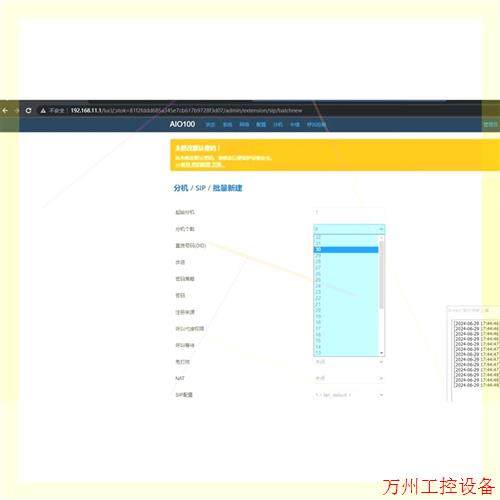This screenshot has width=500, height=500.
Task: Click the dropdown list scroll-up arrow
Action: 382,238
